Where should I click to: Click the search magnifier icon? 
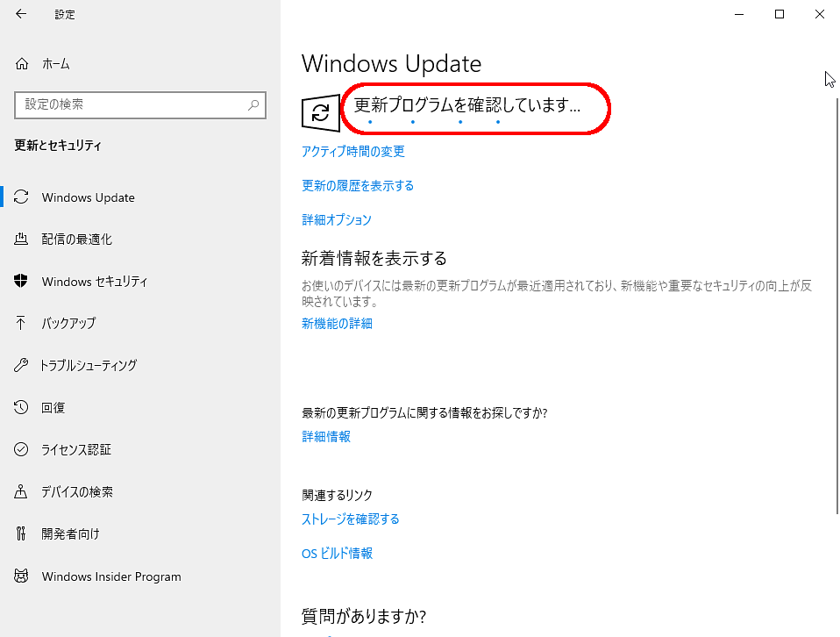(x=253, y=104)
